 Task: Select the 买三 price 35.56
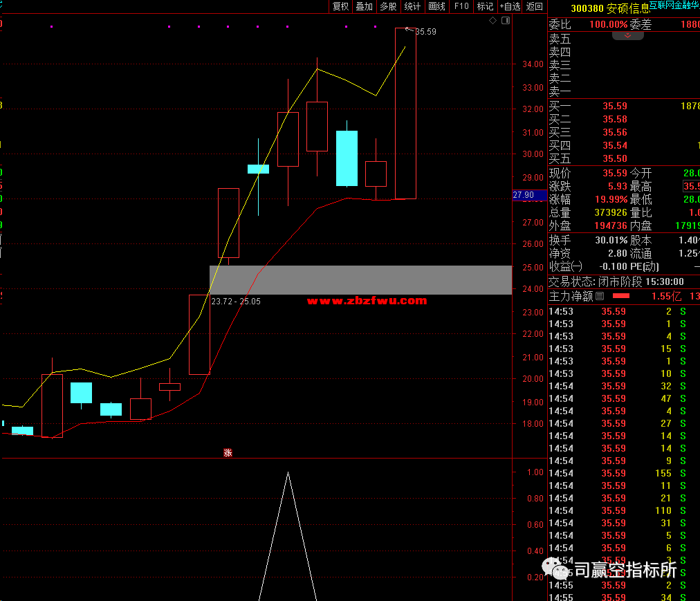(615, 133)
